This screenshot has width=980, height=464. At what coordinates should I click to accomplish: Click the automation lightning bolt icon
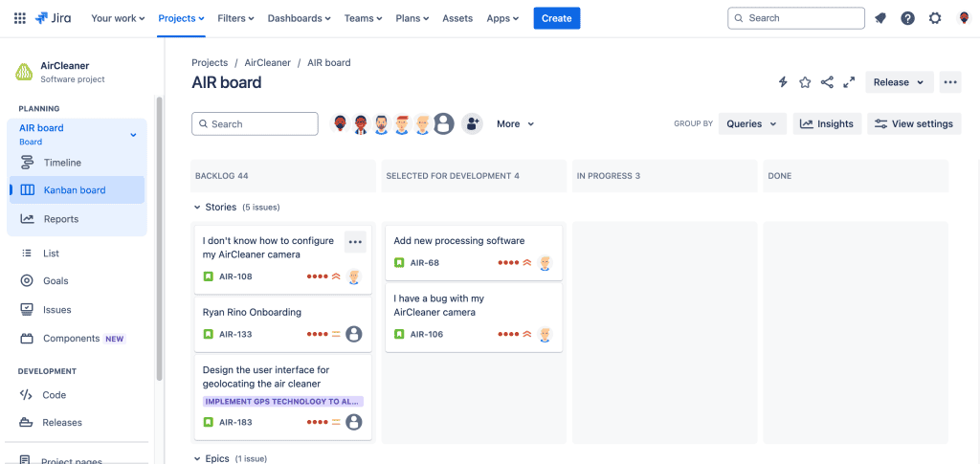[x=783, y=82]
